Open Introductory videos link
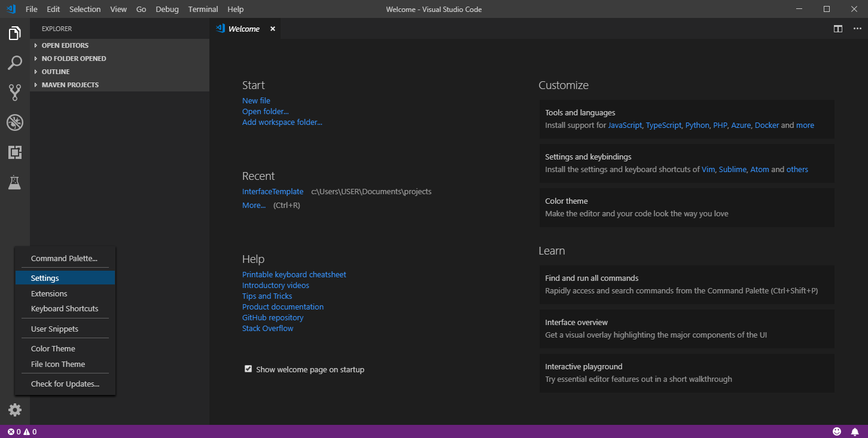 click(276, 285)
